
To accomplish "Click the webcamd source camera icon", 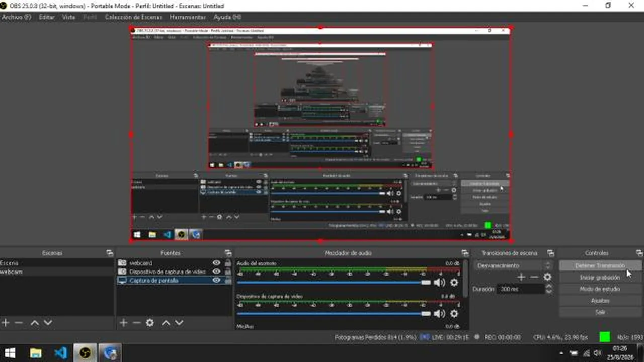I will point(122,263).
